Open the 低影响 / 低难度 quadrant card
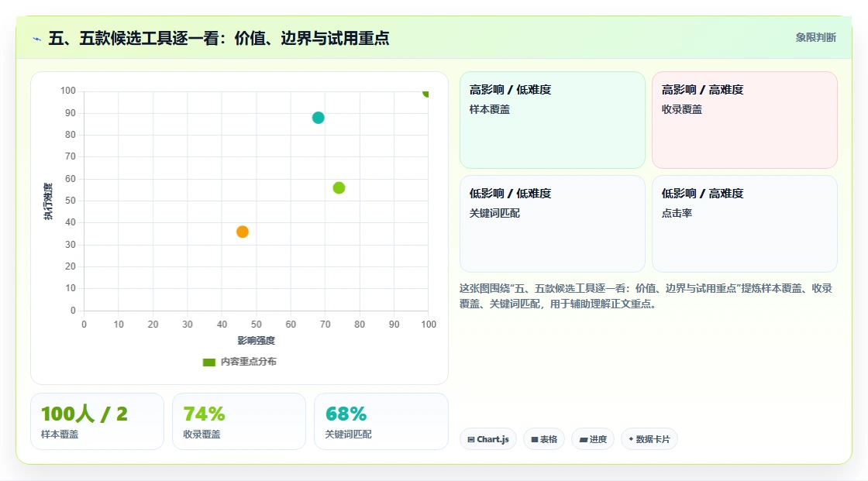Viewport: 868px width, 481px height. tap(553, 224)
